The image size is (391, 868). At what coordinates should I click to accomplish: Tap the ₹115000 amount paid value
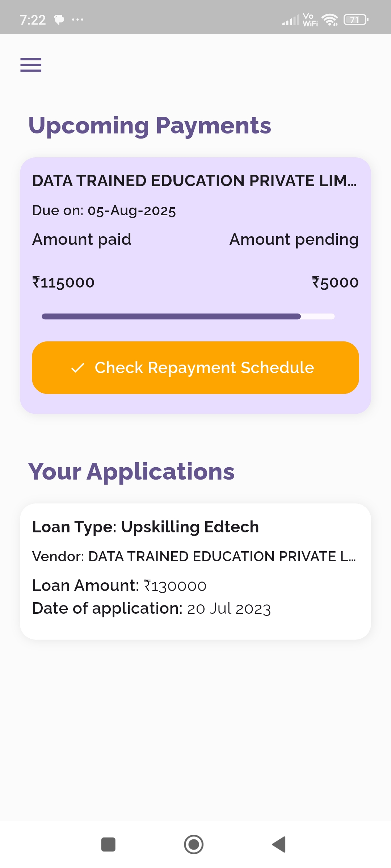tap(63, 282)
